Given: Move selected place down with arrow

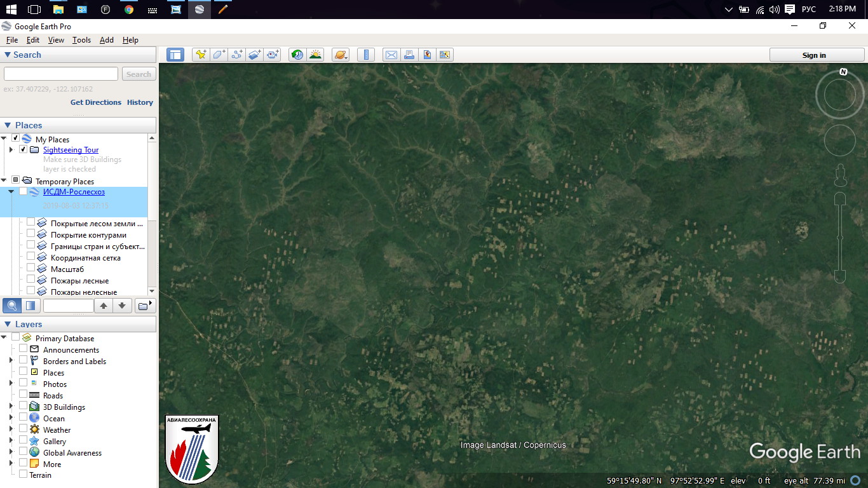Looking at the screenshot, I should (123, 306).
